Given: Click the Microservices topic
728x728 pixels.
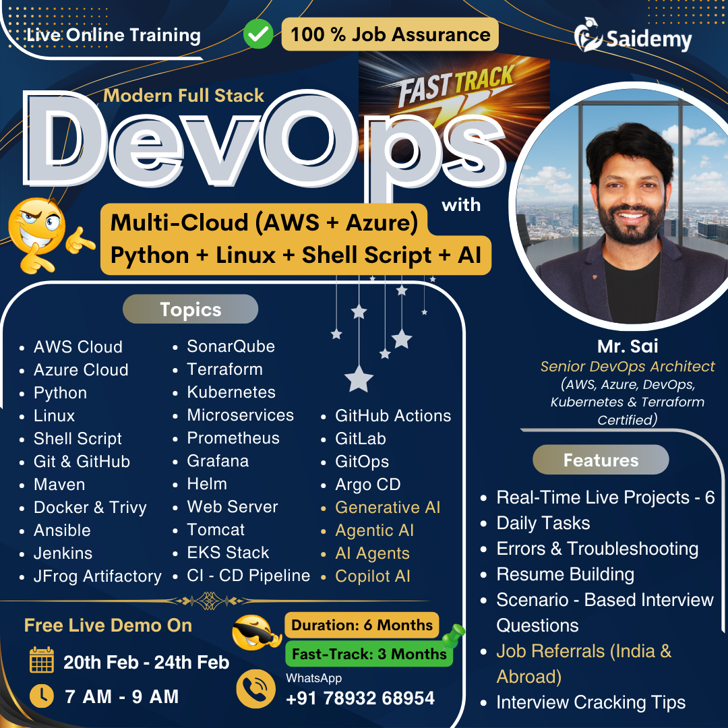Looking at the screenshot, I should (x=241, y=415).
